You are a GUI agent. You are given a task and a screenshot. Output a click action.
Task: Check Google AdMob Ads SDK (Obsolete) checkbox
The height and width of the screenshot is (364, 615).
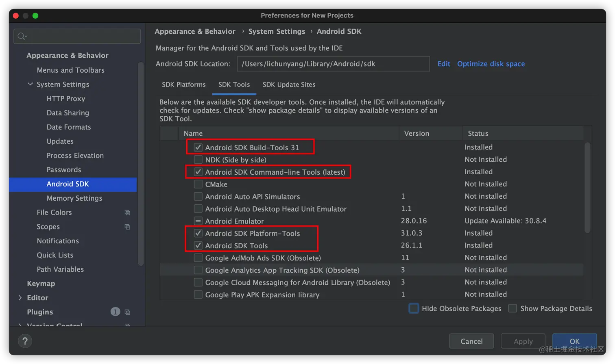point(198,258)
